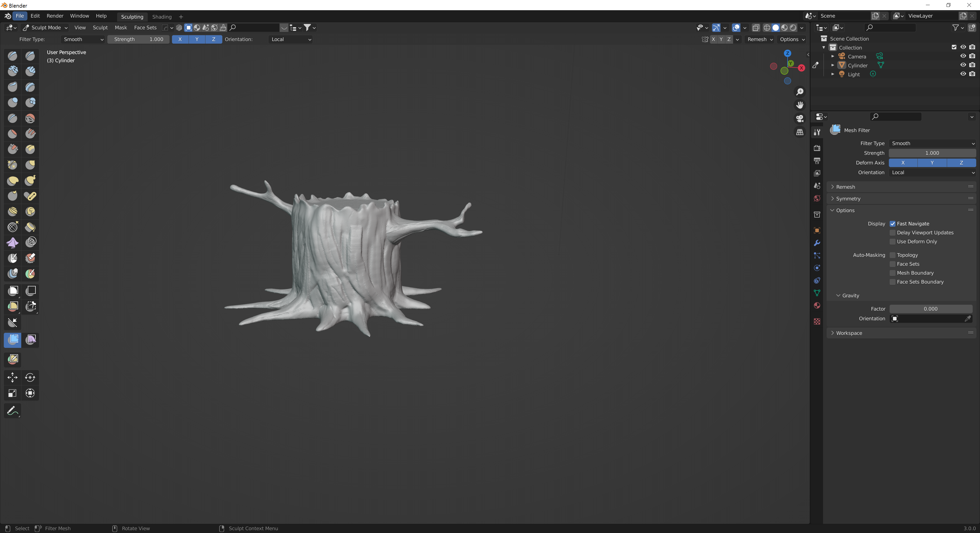Open the Modifiers wrench properties tab
980x533 pixels.
coord(817,243)
